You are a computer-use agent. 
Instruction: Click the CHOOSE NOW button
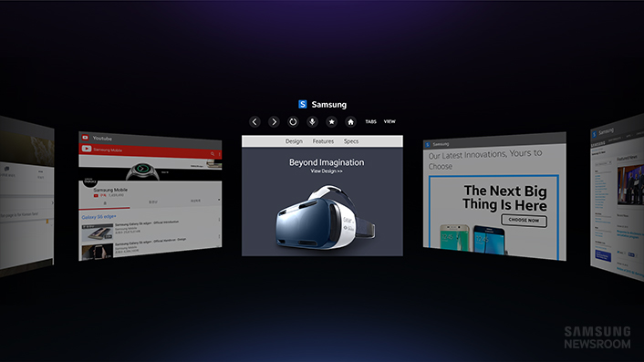point(524,221)
